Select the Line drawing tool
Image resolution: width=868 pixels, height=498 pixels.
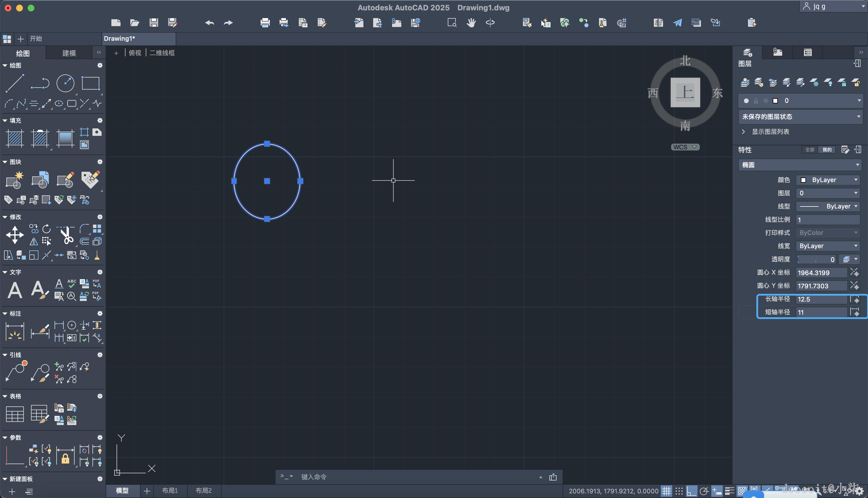click(x=15, y=83)
